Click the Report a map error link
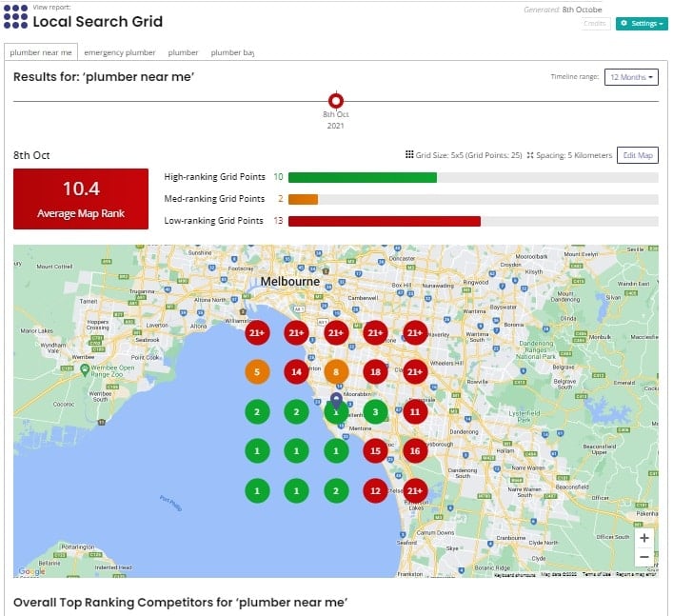 pyautogui.click(x=636, y=574)
